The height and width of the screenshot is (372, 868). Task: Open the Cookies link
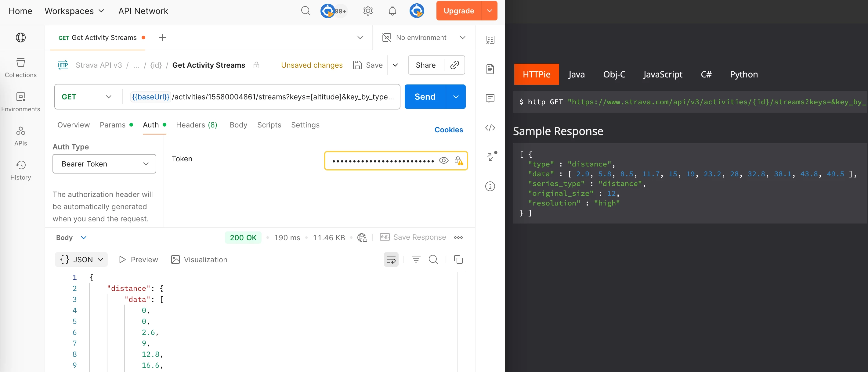tap(448, 130)
